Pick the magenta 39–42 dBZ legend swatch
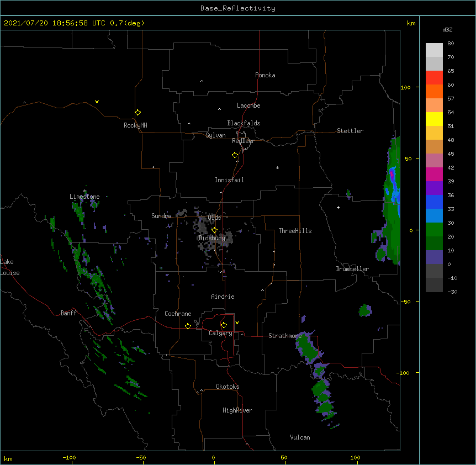The width and height of the screenshot is (476, 465). [x=434, y=174]
